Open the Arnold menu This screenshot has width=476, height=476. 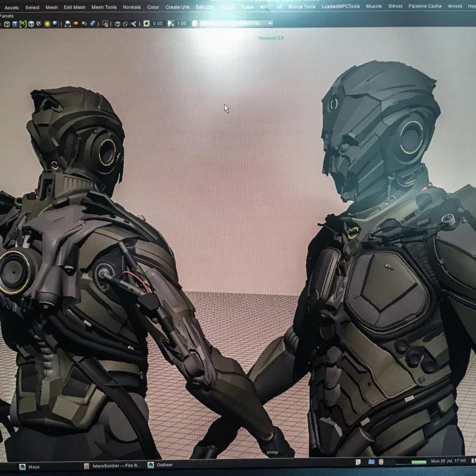454,6
